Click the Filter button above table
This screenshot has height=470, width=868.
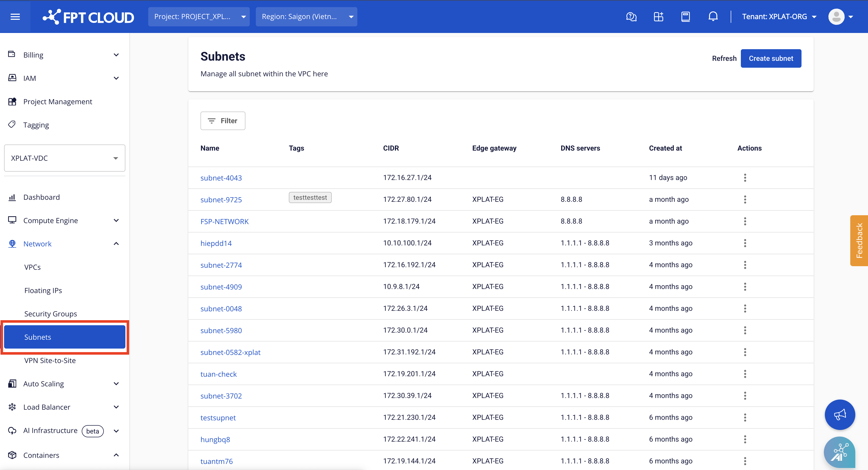[x=223, y=120]
